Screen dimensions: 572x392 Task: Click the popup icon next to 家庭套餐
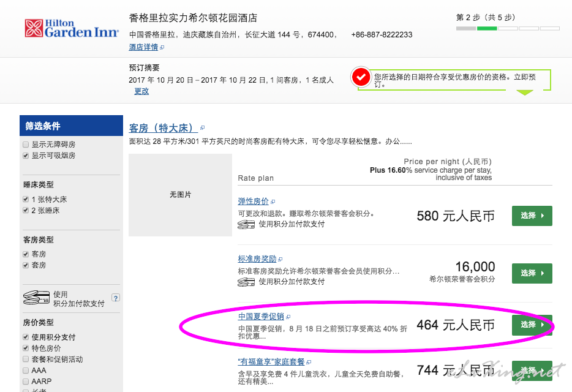tap(309, 362)
